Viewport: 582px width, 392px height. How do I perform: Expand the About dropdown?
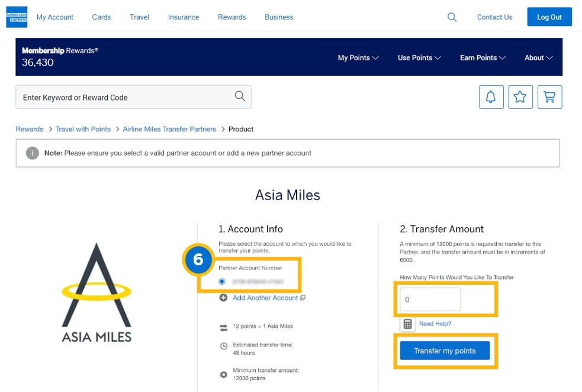click(x=538, y=57)
